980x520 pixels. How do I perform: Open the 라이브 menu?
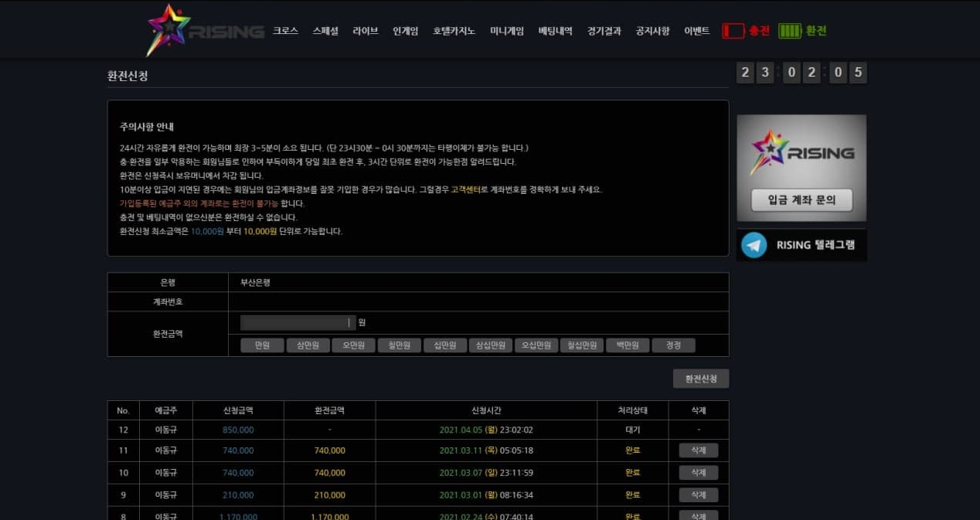[366, 31]
